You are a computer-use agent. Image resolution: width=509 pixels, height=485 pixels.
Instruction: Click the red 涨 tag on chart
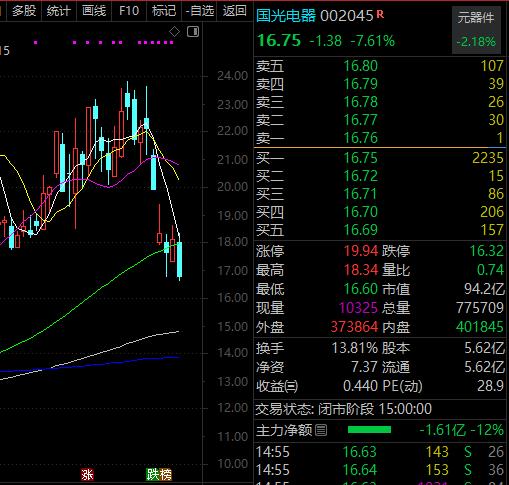click(87, 474)
